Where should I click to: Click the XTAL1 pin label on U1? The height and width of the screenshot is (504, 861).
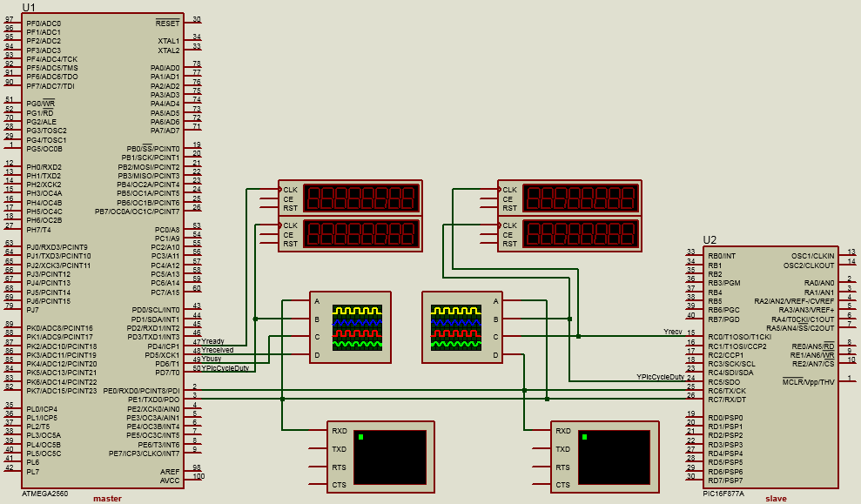(x=169, y=41)
